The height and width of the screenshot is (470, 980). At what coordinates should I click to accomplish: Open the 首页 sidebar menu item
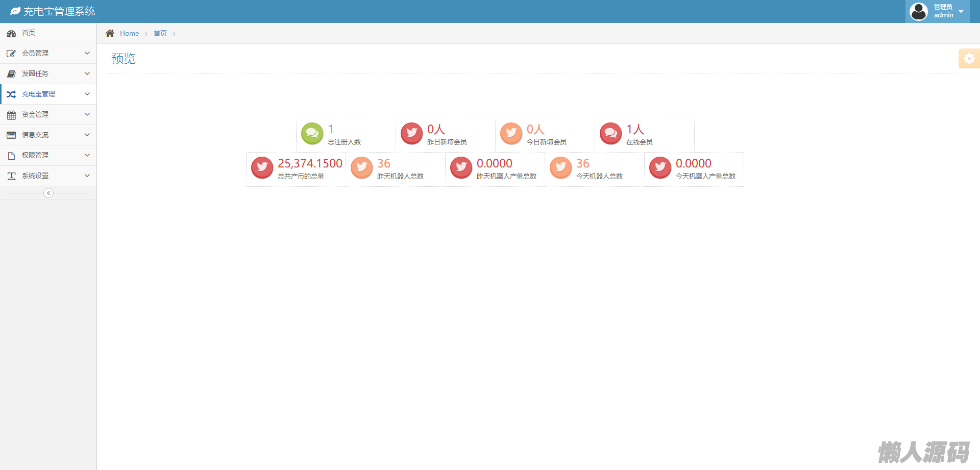[x=48, y=33]
